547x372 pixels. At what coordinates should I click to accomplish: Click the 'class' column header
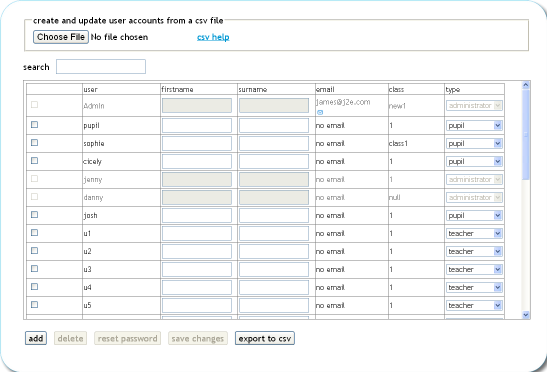pyautogui.click(x=396, y=89)
